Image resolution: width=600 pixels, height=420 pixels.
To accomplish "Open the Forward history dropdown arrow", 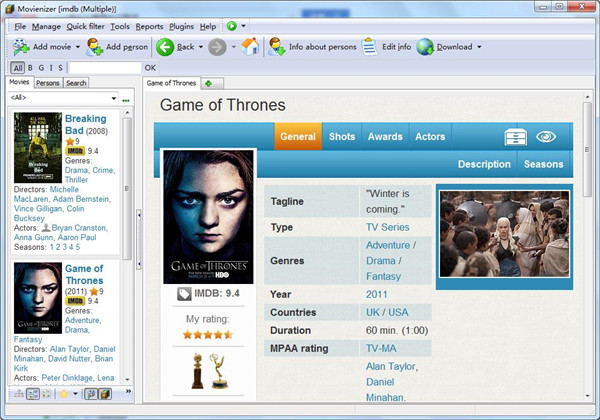I will [x=233, y=47].
